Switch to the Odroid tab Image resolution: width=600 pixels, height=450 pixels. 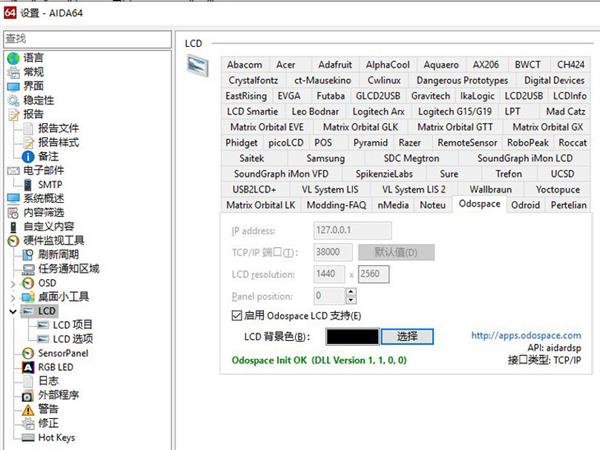(525, 204)
